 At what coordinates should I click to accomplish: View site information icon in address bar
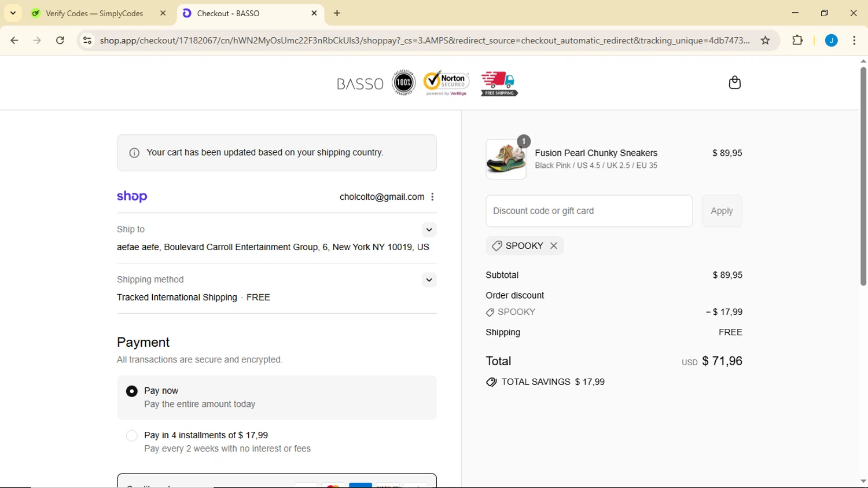pos(87,41)
